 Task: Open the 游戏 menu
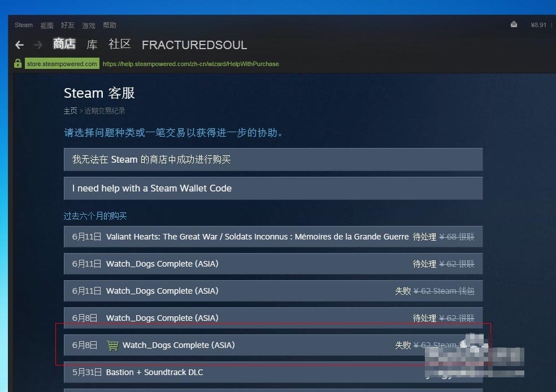pyautogui.click(x=89, y=25)
